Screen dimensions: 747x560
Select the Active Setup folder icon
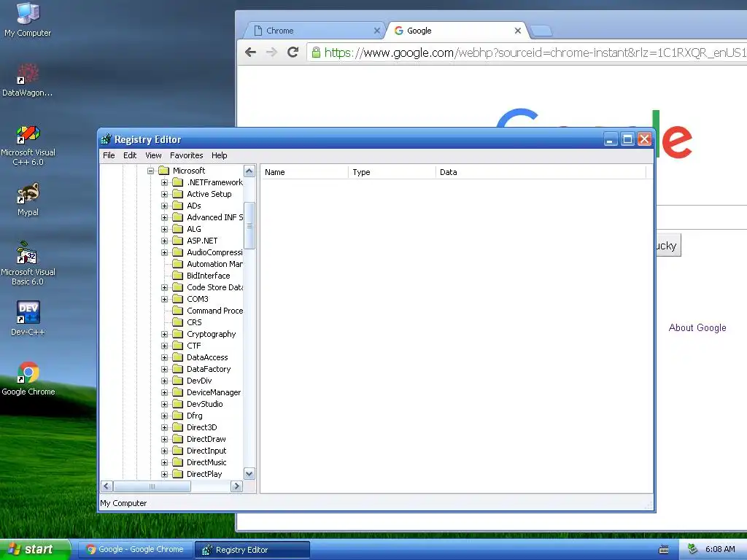pyautogui.click(x=178, y=194)
